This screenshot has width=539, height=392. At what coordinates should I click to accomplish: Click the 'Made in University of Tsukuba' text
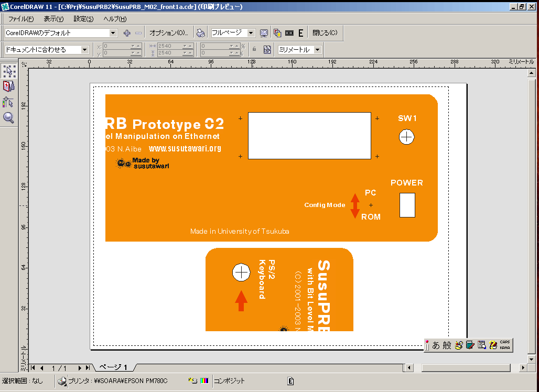(x=240, y=231)
